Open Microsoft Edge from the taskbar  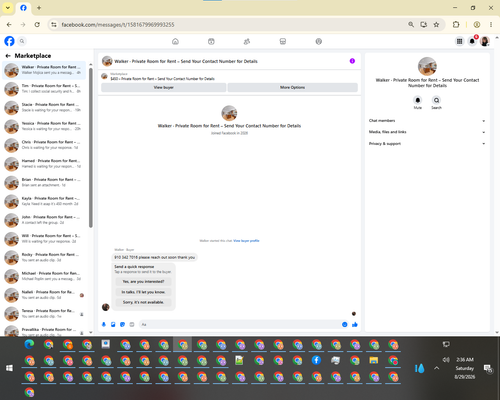point(29,344)
